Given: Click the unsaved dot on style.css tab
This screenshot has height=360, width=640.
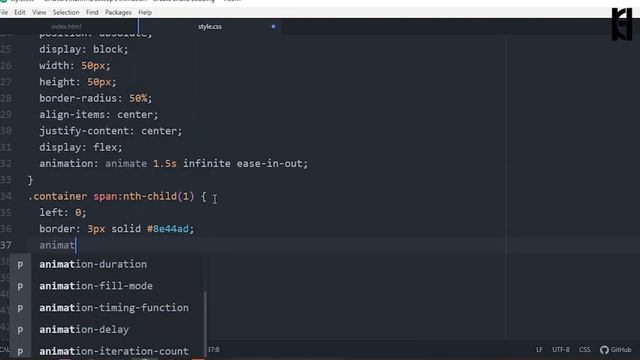Looking at the screenshot, I should 273,27.
